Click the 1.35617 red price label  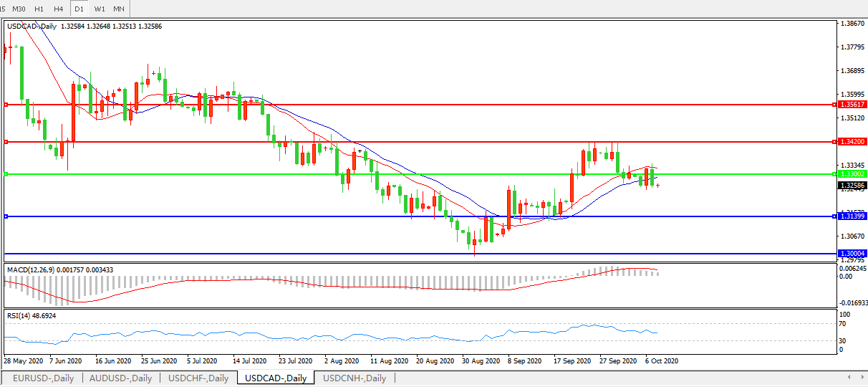[852, 105]
